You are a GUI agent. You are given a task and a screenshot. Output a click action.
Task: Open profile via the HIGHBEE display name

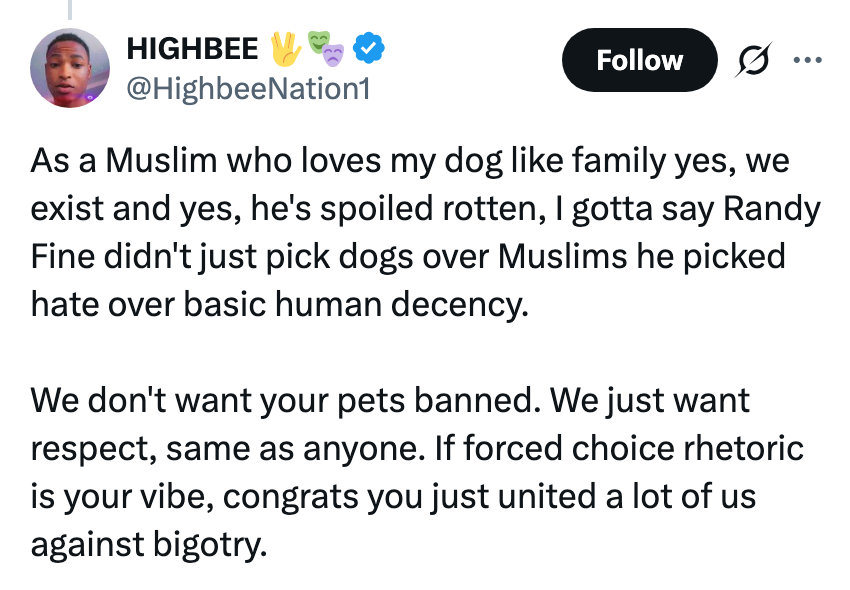(x=193, y=48)
